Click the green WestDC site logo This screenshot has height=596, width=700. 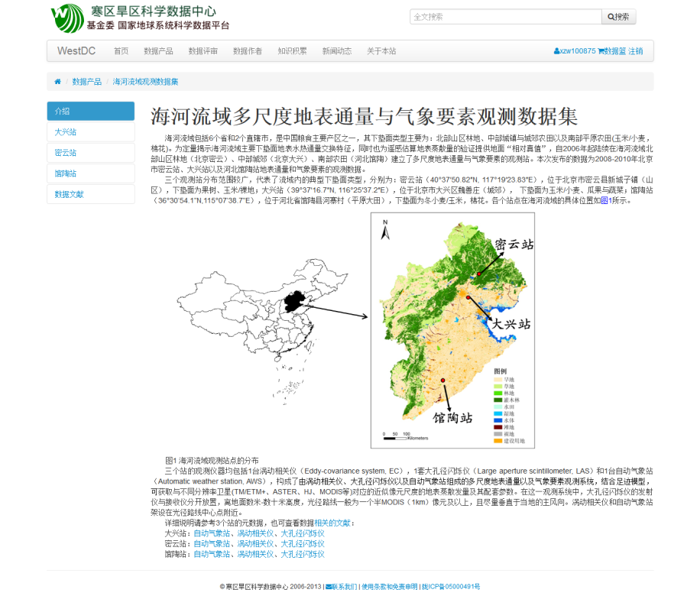[x=67, y=18]
